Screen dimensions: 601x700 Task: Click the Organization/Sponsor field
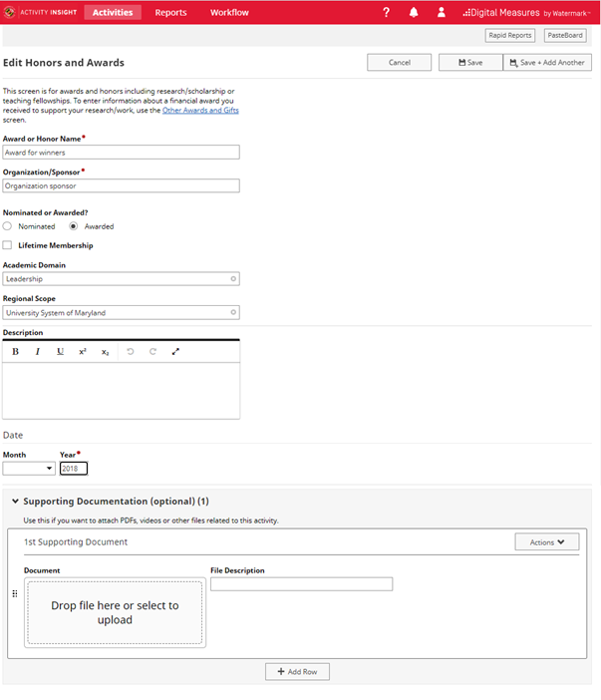tap(121, 185)
